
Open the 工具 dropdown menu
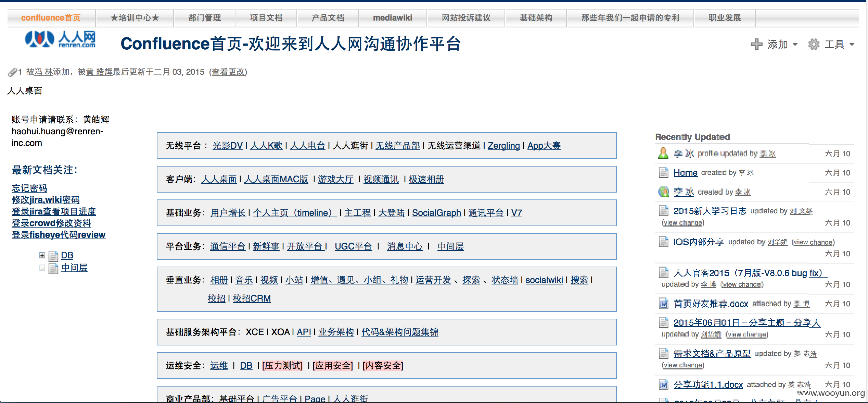click(x=832, y=44)
